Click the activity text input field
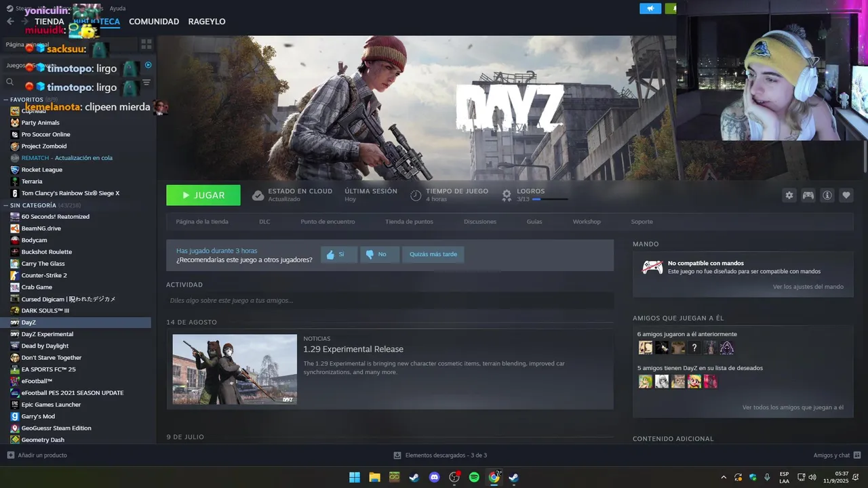The width and height of the screenshot is (868, 488). pos(390,300)
